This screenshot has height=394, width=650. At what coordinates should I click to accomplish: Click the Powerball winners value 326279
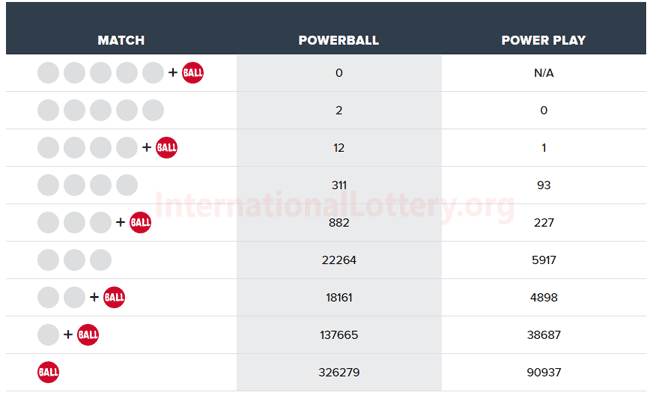(339, 372)
